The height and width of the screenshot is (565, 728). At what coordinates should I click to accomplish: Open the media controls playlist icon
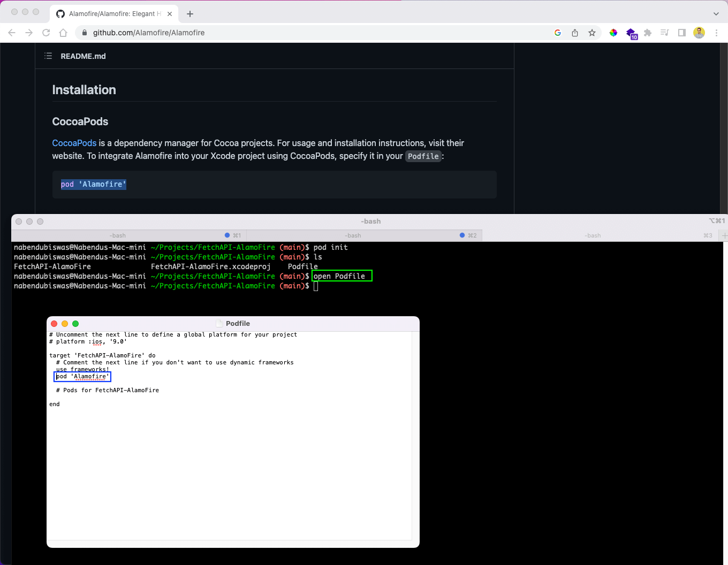tap(665, 33)
